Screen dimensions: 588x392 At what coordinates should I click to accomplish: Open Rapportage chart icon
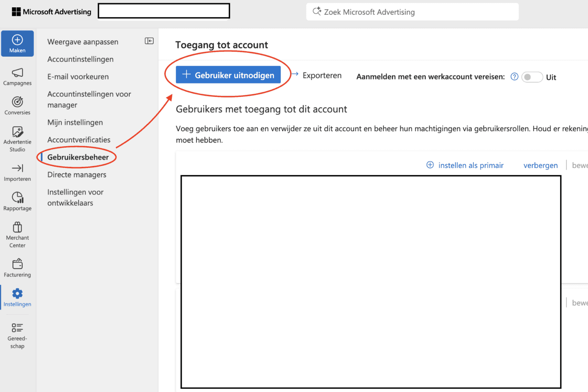pyautogui.click(x=17, y=197)
